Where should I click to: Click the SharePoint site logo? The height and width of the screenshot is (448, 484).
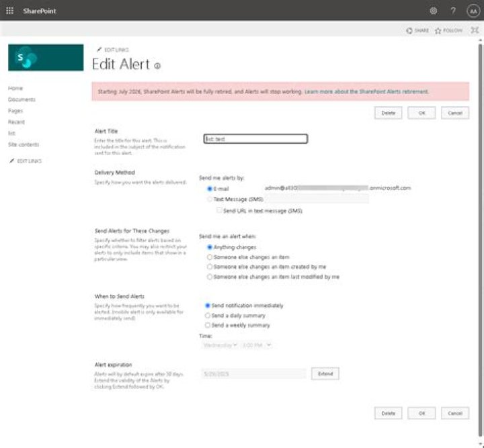(x=46, y=57)
